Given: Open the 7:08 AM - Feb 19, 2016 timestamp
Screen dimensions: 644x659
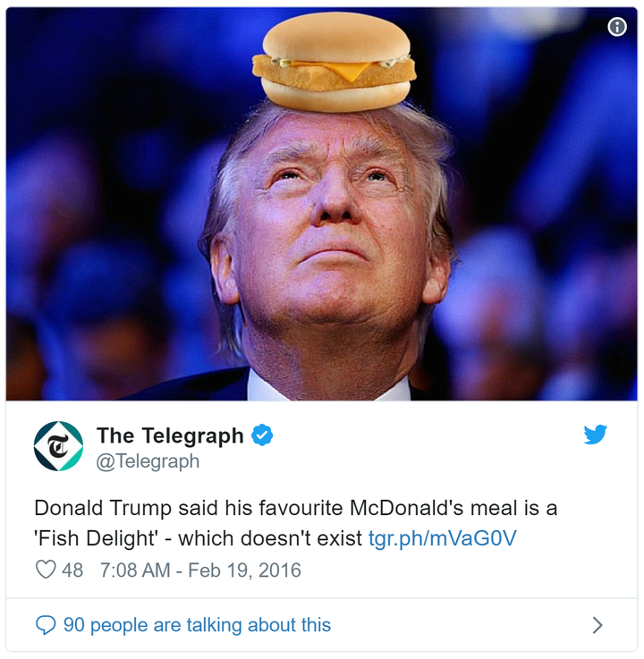Looking at the screenshot, I should point(200,570).
